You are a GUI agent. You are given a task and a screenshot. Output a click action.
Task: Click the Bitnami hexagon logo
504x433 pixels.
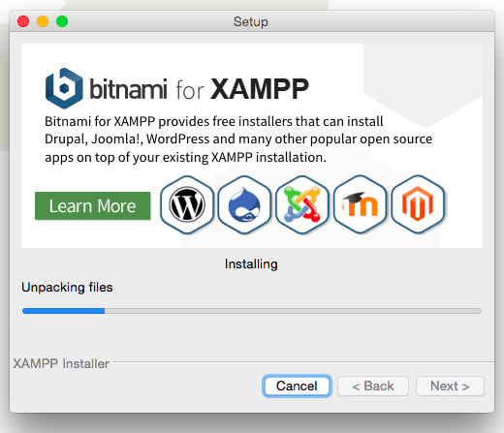point(64,88)
